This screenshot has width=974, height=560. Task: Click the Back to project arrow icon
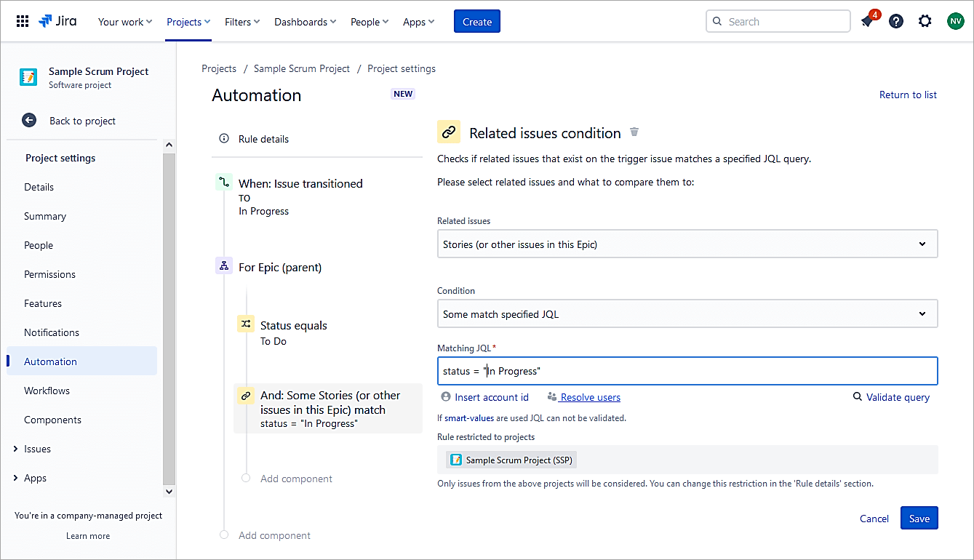[x=29, y=121]
